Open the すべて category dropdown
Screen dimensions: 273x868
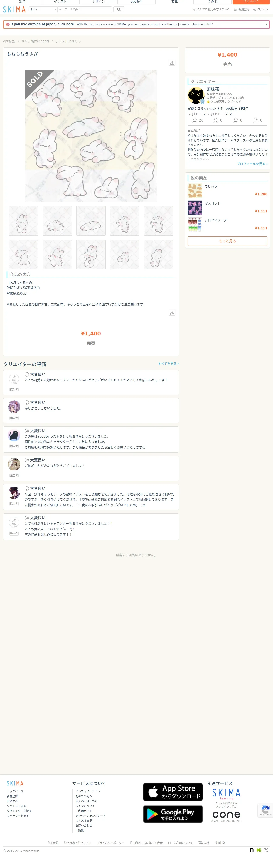[43, 9]
